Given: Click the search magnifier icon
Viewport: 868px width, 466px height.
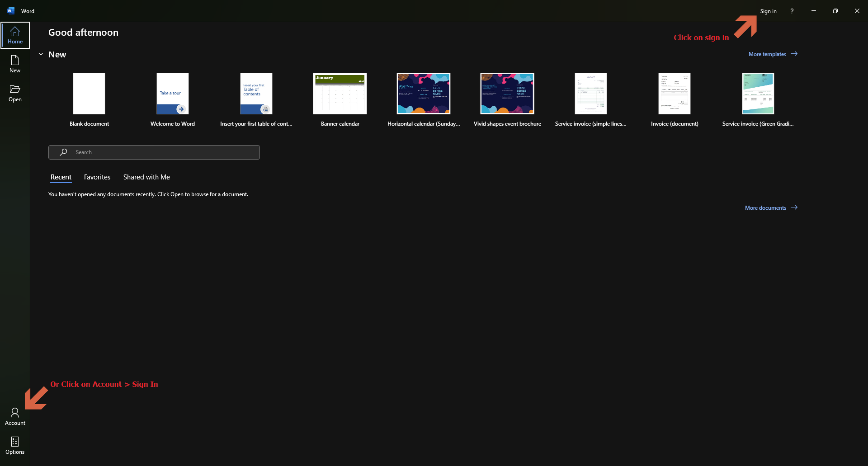Looking at the screenshot, I should tap(64, 152).
